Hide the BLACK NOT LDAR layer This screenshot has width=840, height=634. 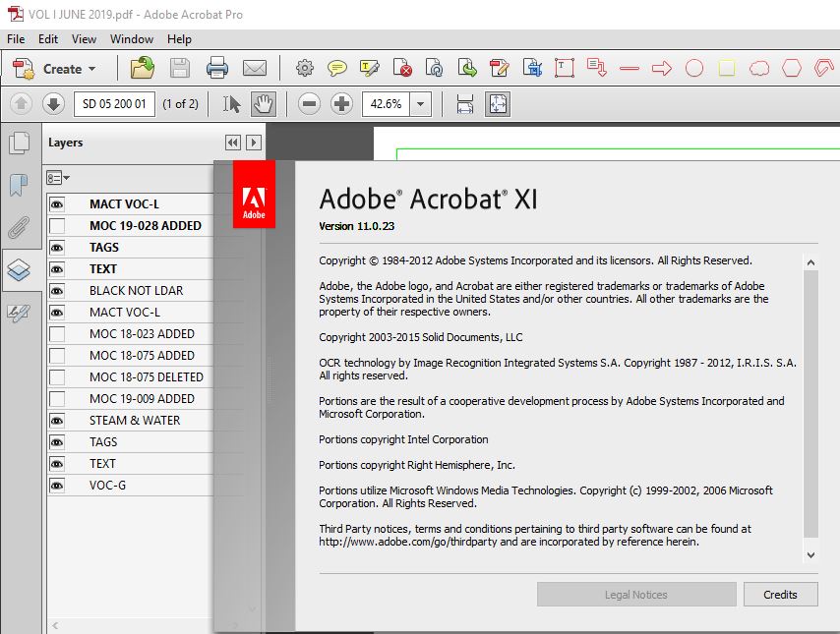coord(57,291)
